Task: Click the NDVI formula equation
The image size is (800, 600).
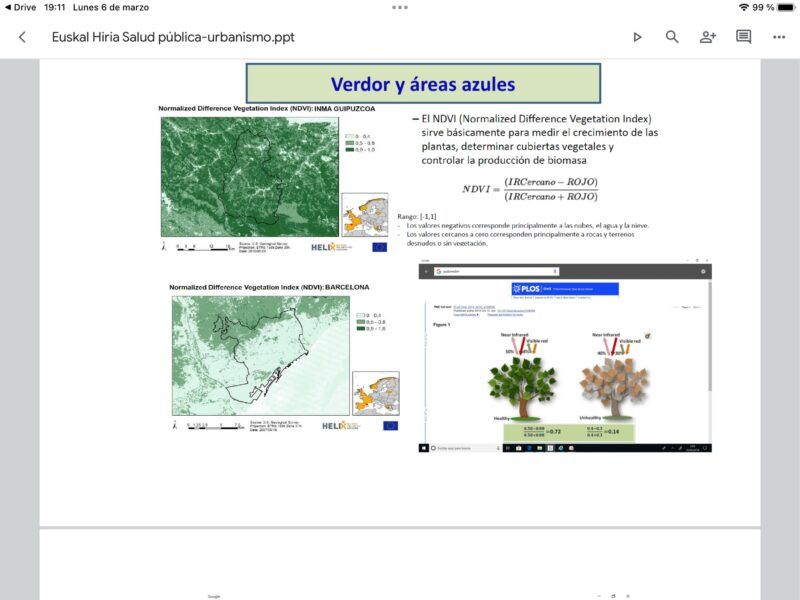Action: [x=530, y=189]
